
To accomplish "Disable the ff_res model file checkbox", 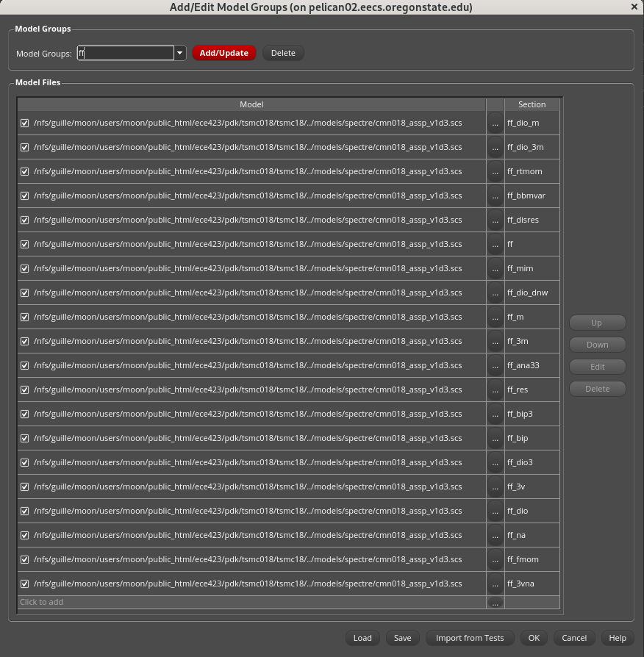I will tap(25, 390).
